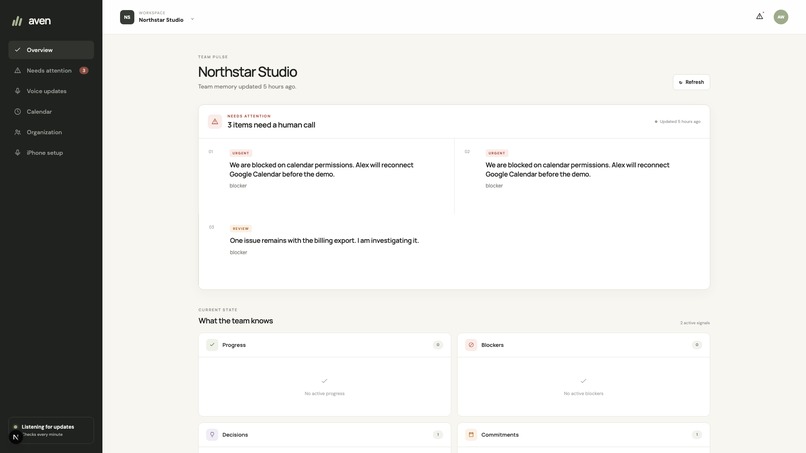Click the aven logo
Screen dimensions: 806x453
tap(31, 21)
